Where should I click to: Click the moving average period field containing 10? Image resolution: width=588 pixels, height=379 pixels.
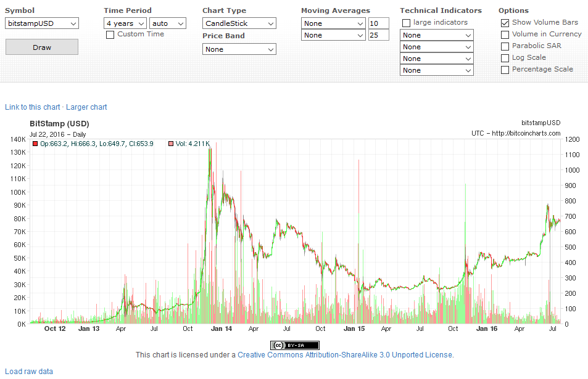(x=378, y=23)
